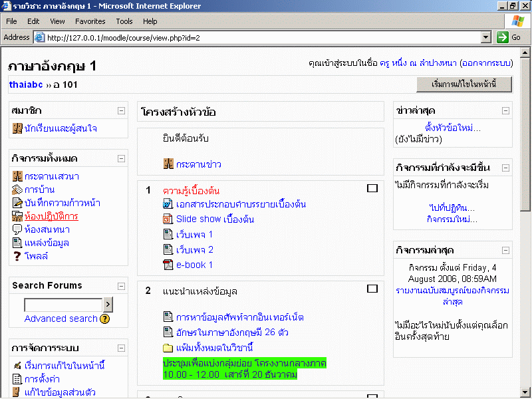This screenshot has height=399, width=532.
Task: Click the forum icon beside กระดานเสวนา
Action: (17, 176)
